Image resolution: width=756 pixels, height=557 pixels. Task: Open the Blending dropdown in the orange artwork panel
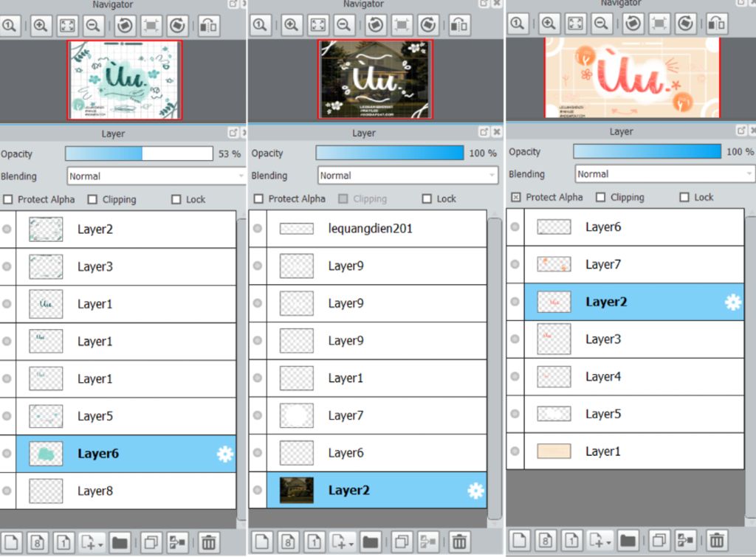pyautogui.click(x=665, y=174)
